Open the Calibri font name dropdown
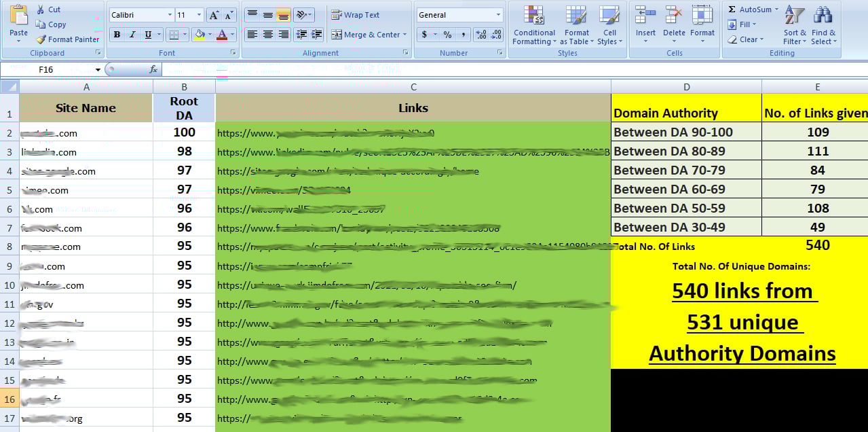 pos(170,15)
